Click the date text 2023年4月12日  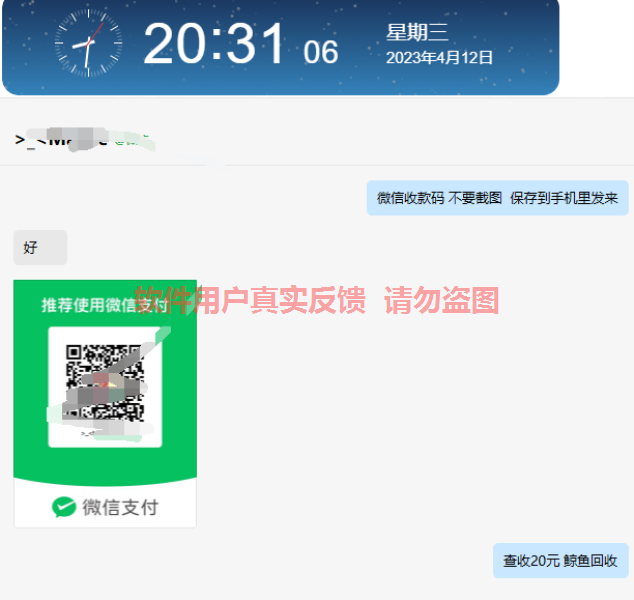pos(440,58)
